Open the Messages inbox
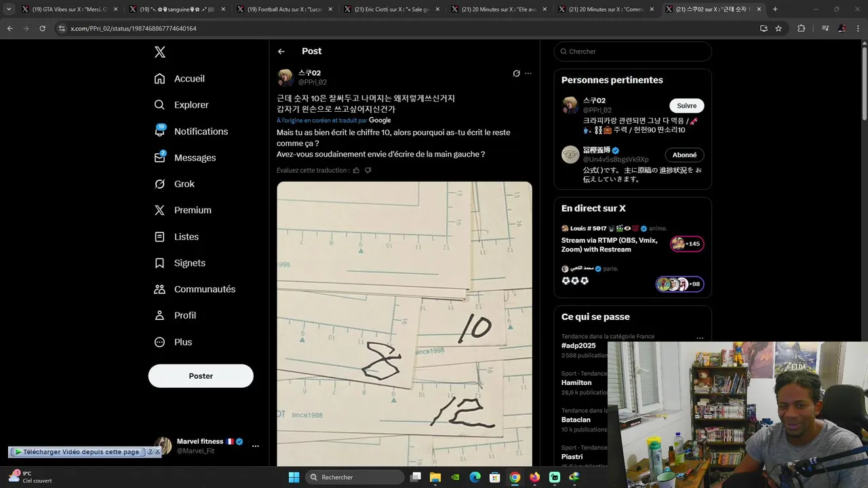This screenshot has height=488, width=868. [x=185, y=158]
